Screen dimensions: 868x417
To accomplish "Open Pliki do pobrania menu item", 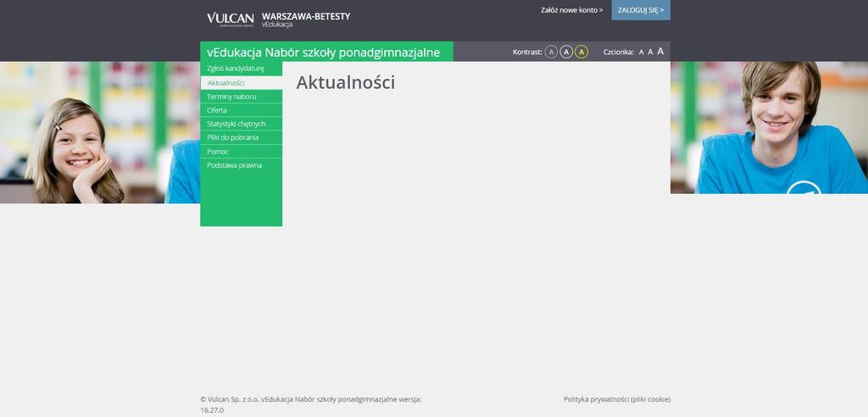I will pyautogui.click(x=242, y=137).
